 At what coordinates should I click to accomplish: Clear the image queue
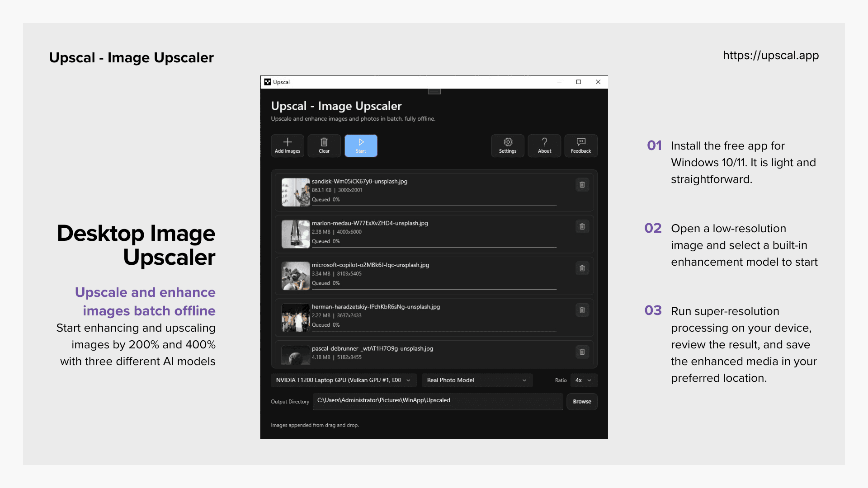click(324, 145)
